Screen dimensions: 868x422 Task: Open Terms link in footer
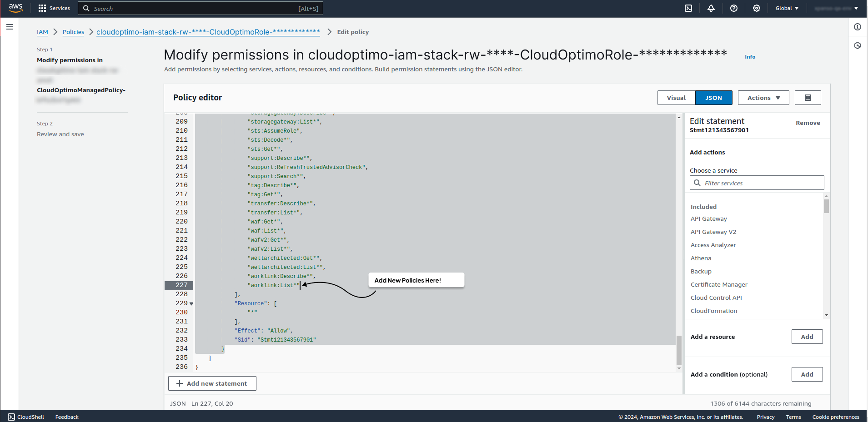coord(793,417)
